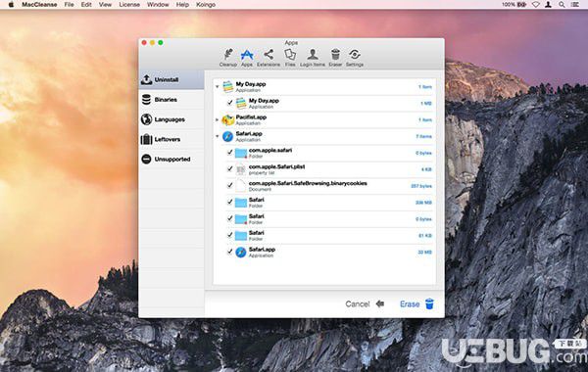The height and width of the screenshot is (372, 588).
Task: Open the View menu
Action: [x=106, y=5]
